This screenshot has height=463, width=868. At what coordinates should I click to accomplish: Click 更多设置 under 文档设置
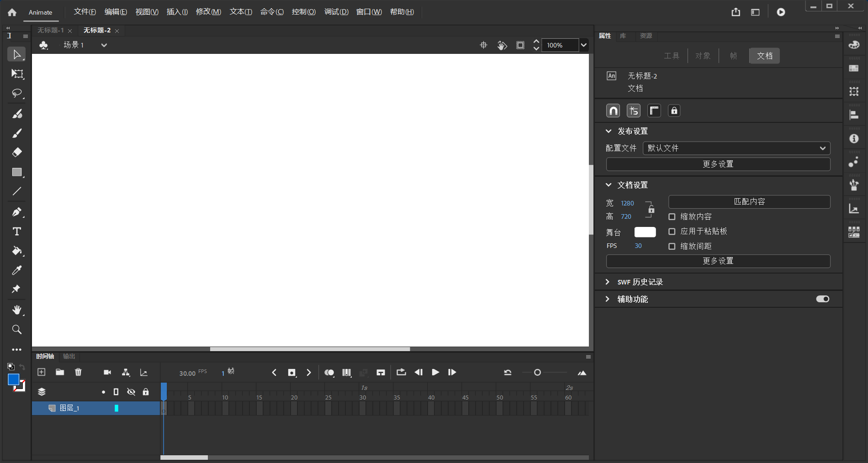718,261
